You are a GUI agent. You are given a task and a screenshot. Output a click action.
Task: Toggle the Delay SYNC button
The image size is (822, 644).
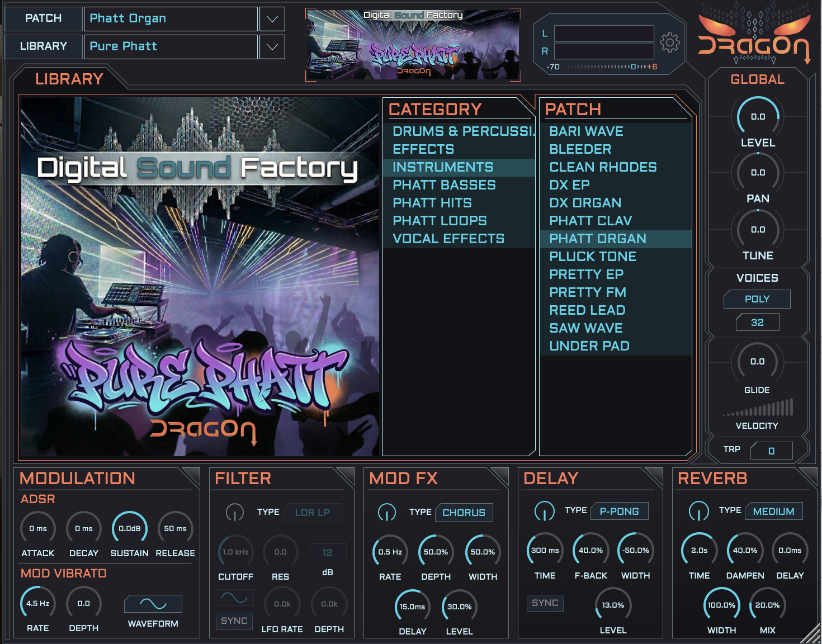click(x=545, y=603)
